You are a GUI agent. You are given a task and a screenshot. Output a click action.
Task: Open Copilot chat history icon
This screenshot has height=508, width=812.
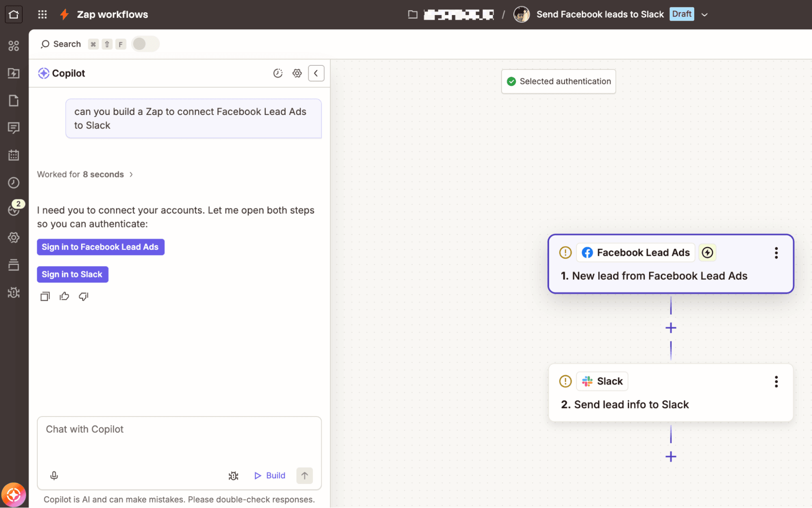pos(278,73)
